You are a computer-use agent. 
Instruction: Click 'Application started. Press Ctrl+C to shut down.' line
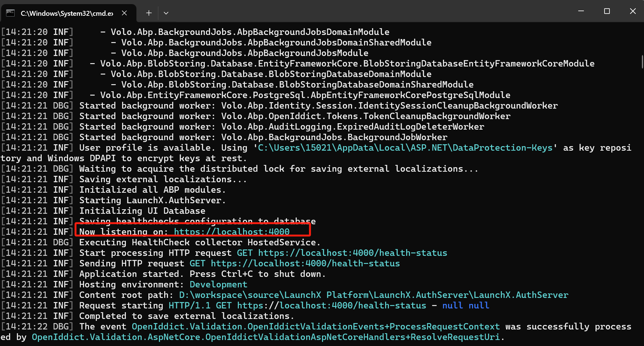[x=202, y=274]
